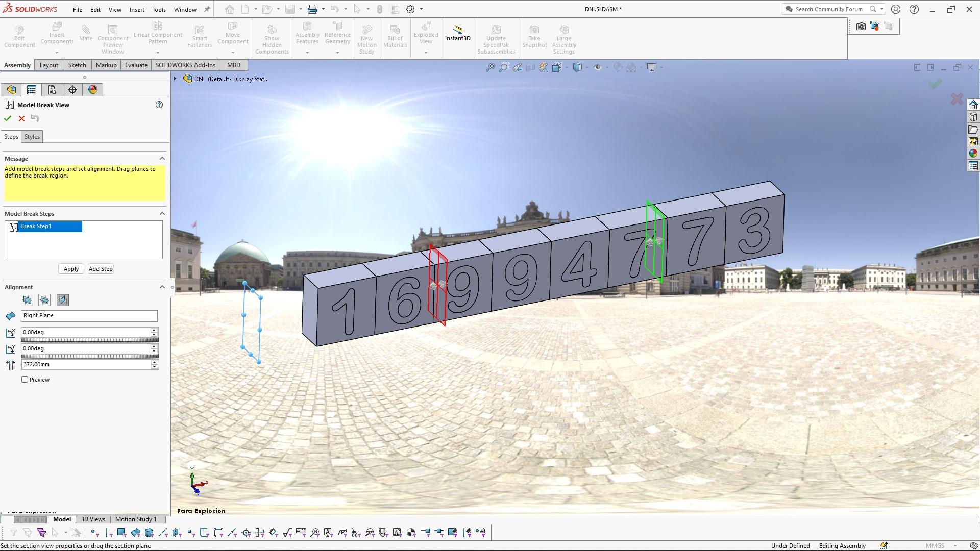The image size is (980, 551).
Task: Switch to the 3D Views tab
Action: [x=93, y=519]
